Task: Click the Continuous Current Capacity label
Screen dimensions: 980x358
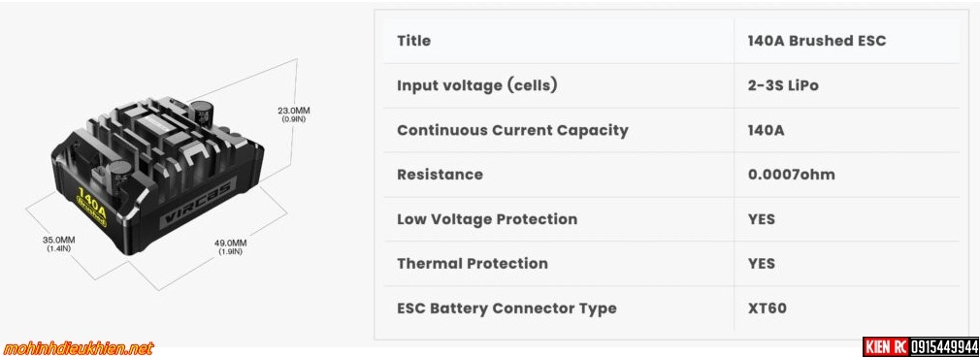Action: point(512,130)
